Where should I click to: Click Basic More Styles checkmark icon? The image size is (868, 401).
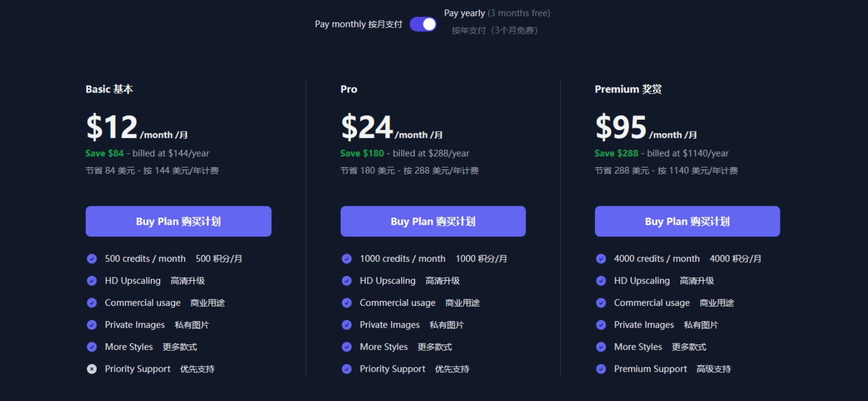[92, 347]
